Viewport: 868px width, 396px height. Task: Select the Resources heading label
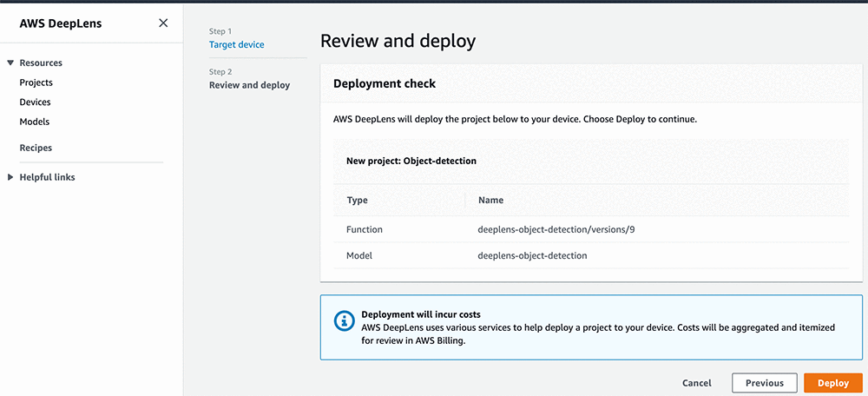pyautogui.click(x=41, y=63)
